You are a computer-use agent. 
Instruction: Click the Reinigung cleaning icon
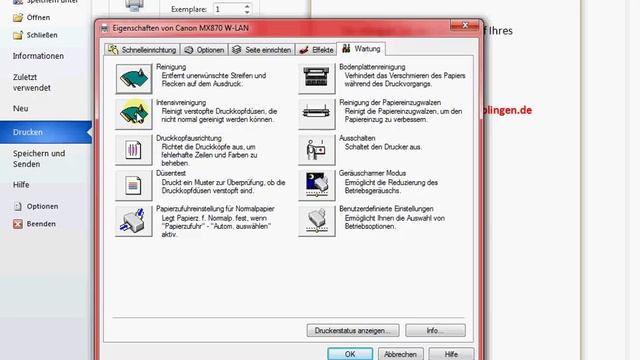(133, 78)
